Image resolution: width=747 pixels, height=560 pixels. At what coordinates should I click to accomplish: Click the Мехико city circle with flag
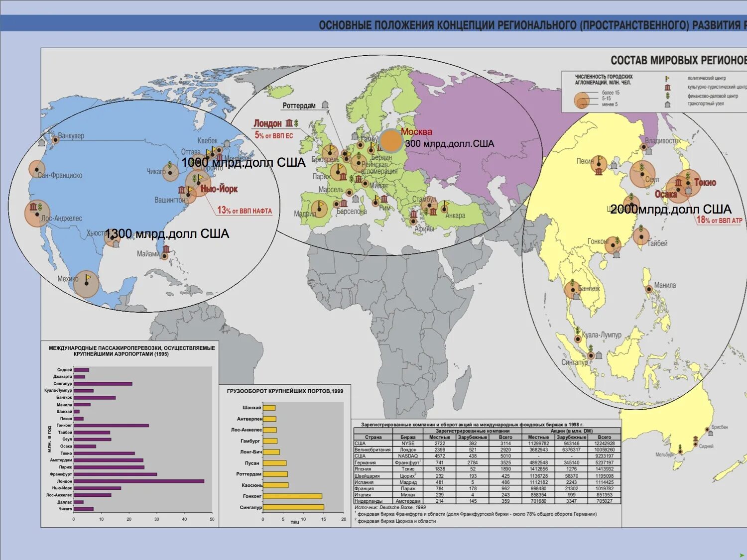(86, 284)
